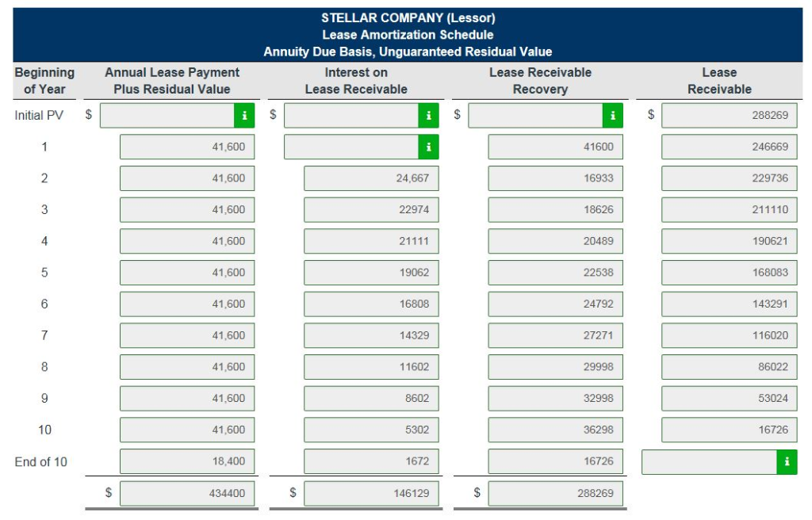This screenshot has width=812, height=520.
Task: Click the hint icon for Initial PV lease receivable recovery
Action: pyautogui.click(x=611, y=114)
